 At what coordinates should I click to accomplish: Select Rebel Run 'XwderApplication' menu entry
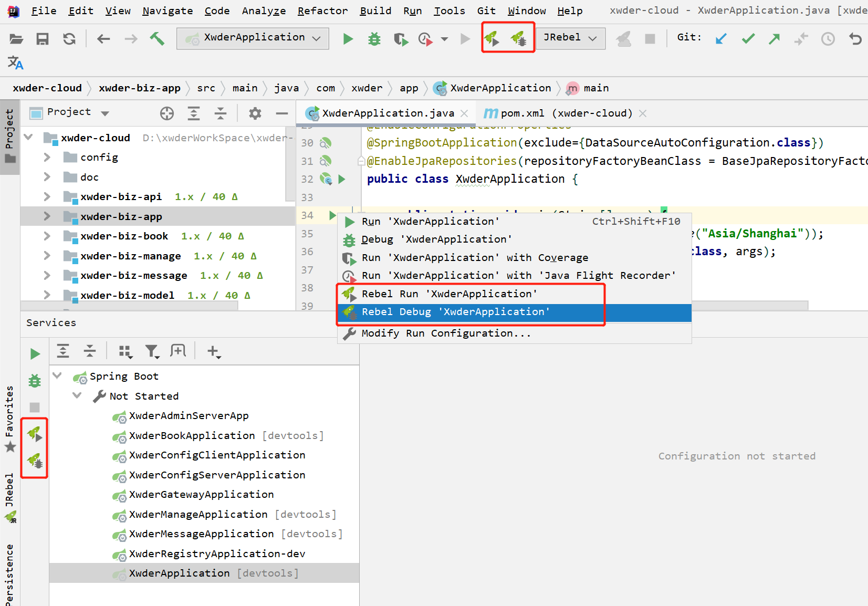514,294
